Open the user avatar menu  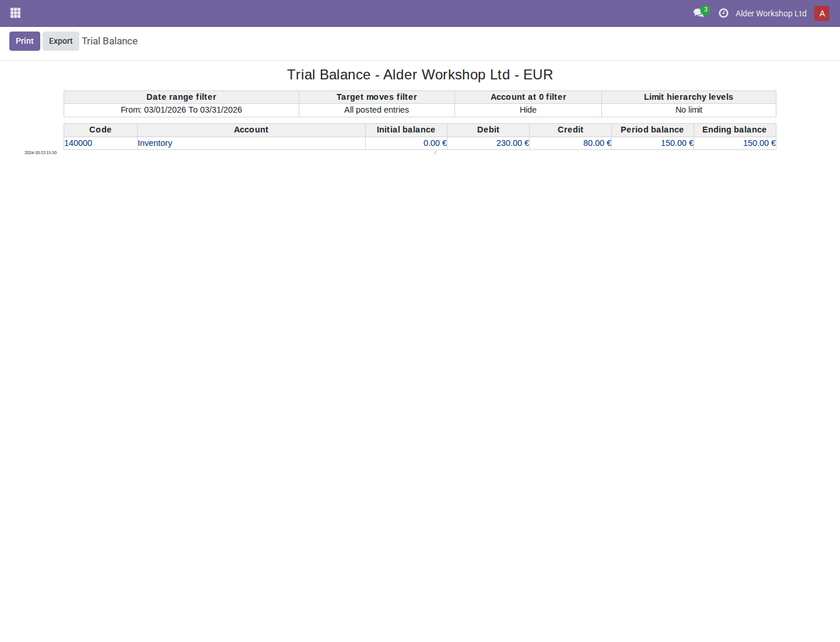click(822, 13)
